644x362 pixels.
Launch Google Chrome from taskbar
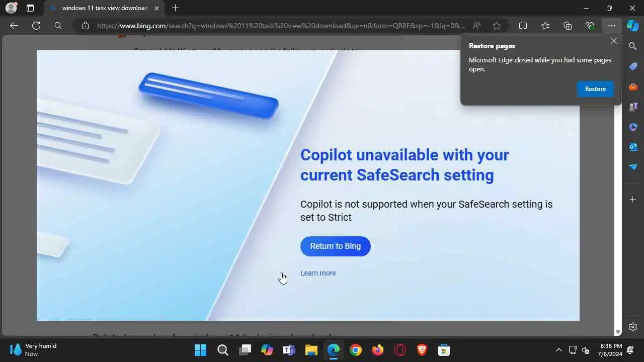(x=356, y=350)
